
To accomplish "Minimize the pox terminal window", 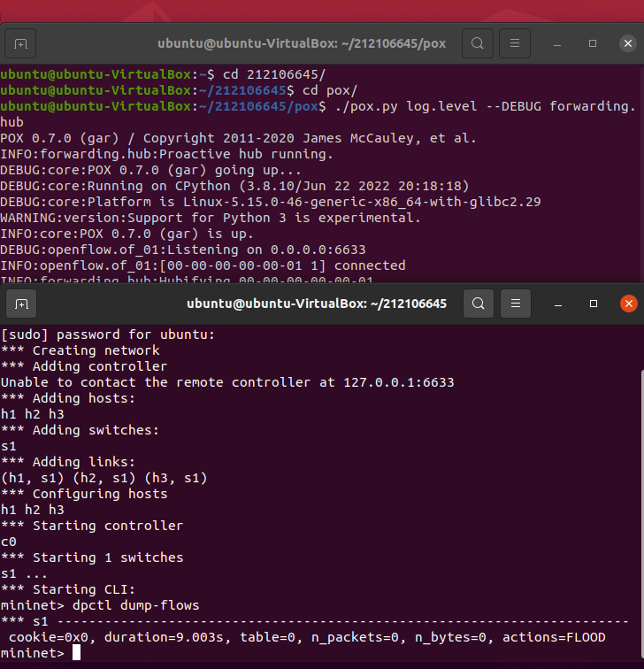I will click(557, 43).
